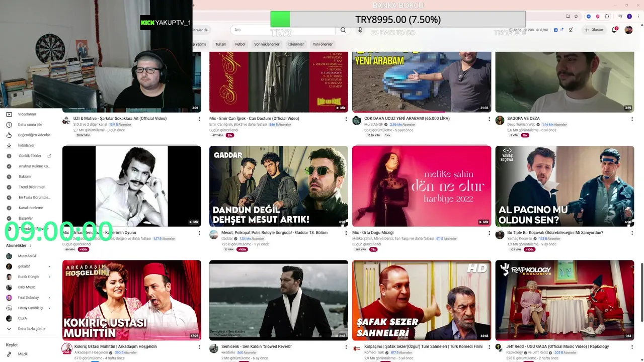Open options menu for Kolpaçino Şafak Sezer video
Screen dimensions: 644x362
click(x=489, y=347)
